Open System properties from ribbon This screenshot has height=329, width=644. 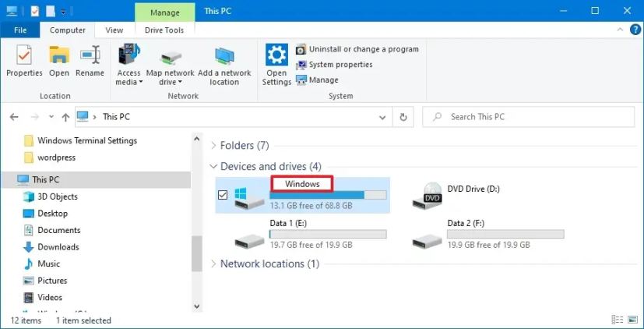click(x=340, y=65)
